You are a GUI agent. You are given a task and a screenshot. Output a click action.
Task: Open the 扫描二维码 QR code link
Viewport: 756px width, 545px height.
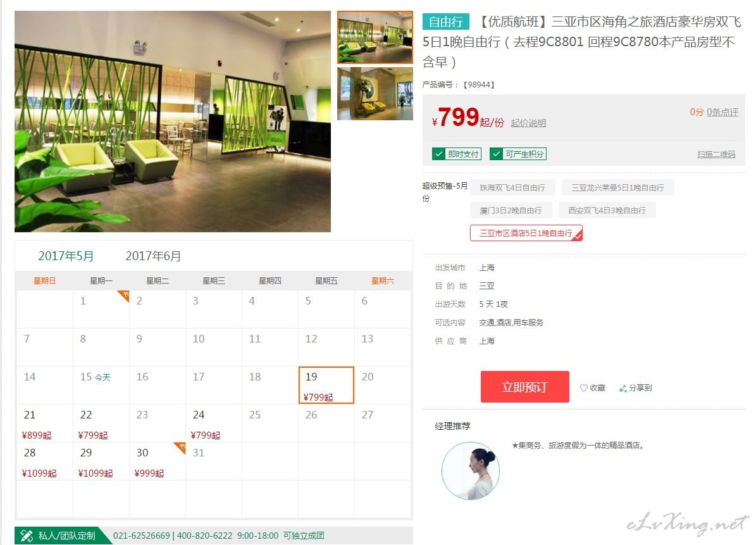pyautogui.click(x=716, y=154)
